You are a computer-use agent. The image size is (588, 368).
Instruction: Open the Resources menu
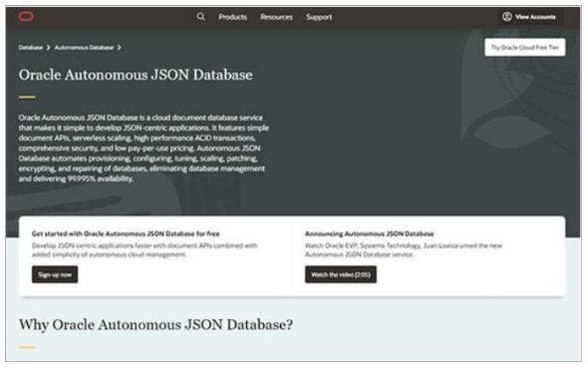276,17
